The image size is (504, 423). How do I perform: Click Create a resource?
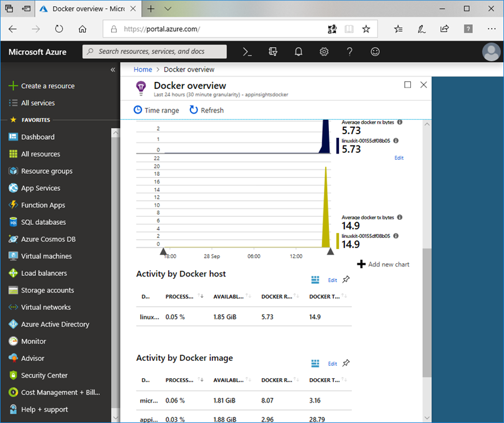coord(42,86)
